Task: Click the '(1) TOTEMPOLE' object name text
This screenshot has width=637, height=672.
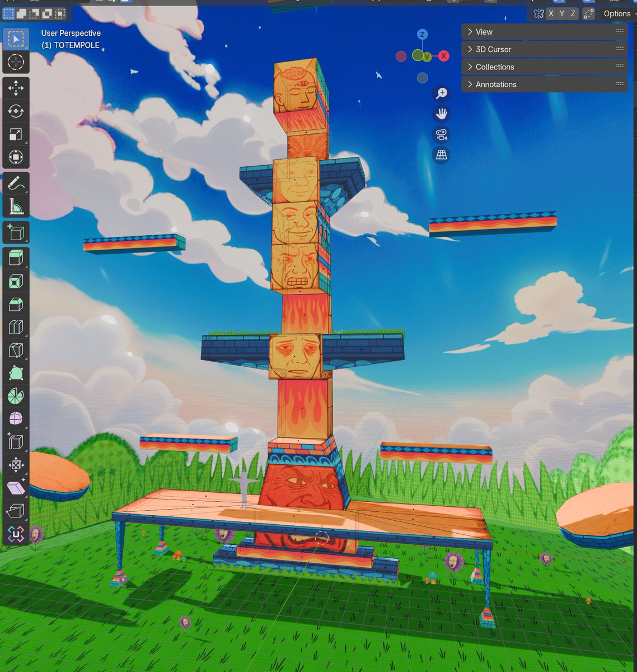Action: click(x=71, y=45)
